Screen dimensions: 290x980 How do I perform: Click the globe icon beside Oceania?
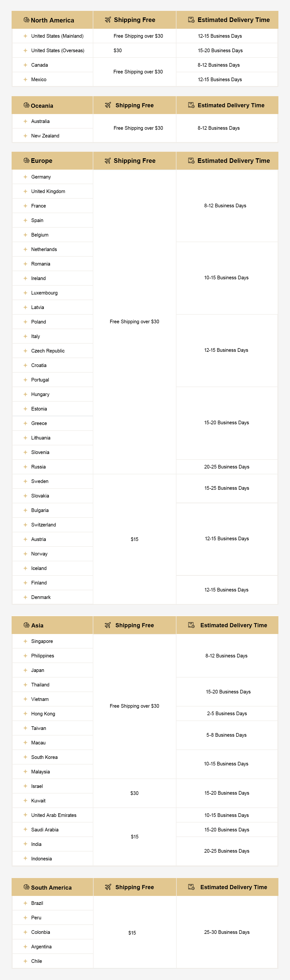click(26, 105)
